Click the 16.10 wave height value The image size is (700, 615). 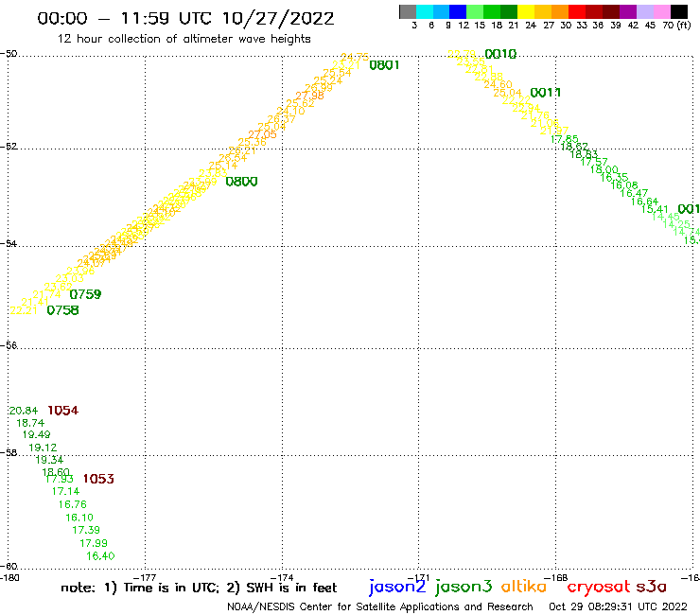pos(79,518)
